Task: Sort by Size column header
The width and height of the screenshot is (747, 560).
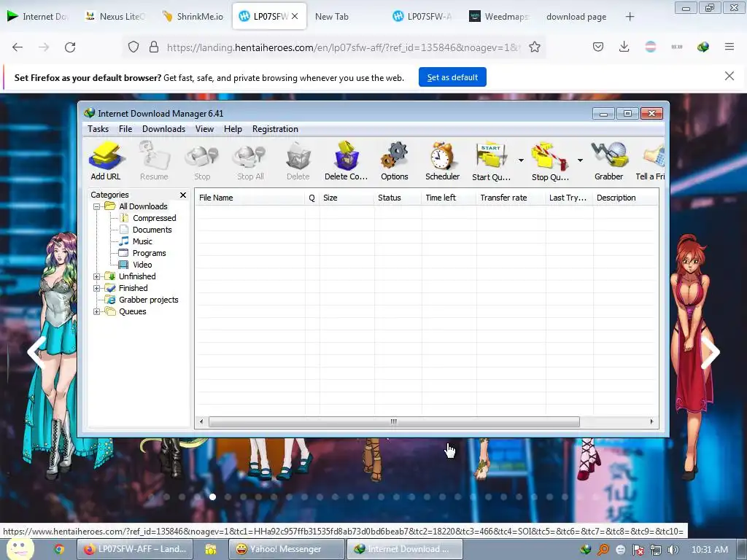Action: pos(347,198)
